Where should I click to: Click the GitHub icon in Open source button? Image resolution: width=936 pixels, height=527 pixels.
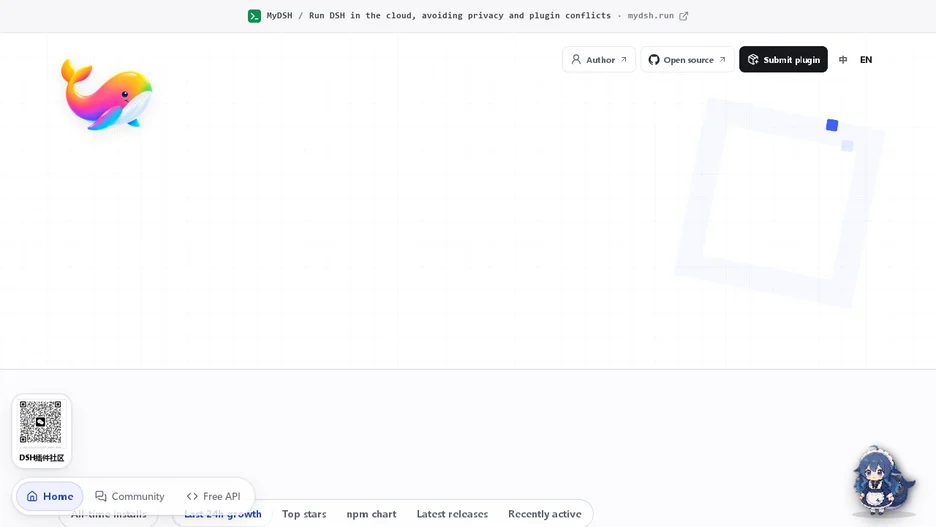[654, 60]
